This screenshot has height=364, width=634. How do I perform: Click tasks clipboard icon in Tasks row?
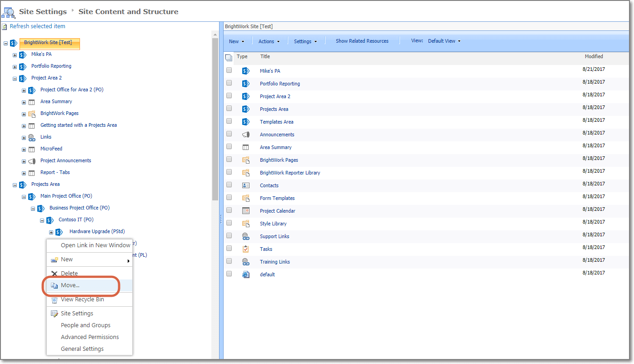246,249
